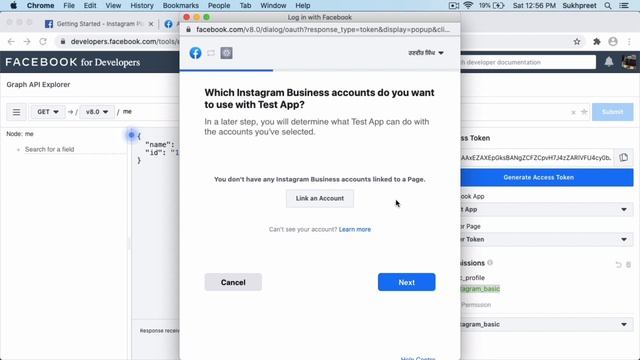Click the screen recording menu bar icon
This screenshot has width=640, height=360.
453,5
